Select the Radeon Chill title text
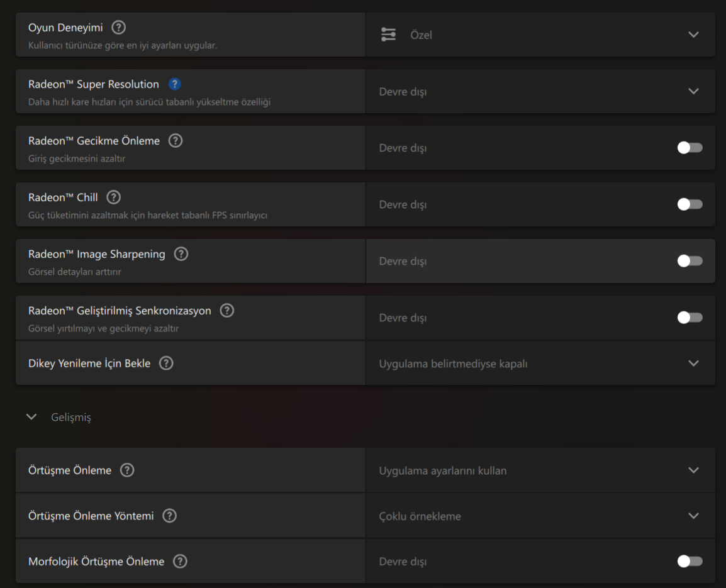The width and height of the screenshot is (726, 588). (x=63, y=197)
